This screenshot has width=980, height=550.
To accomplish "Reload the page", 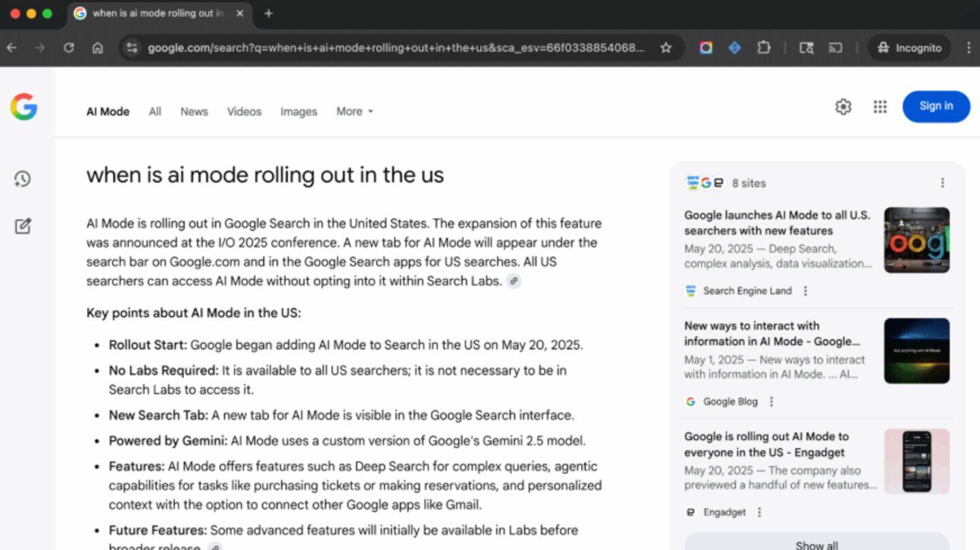I will [69, 48].
